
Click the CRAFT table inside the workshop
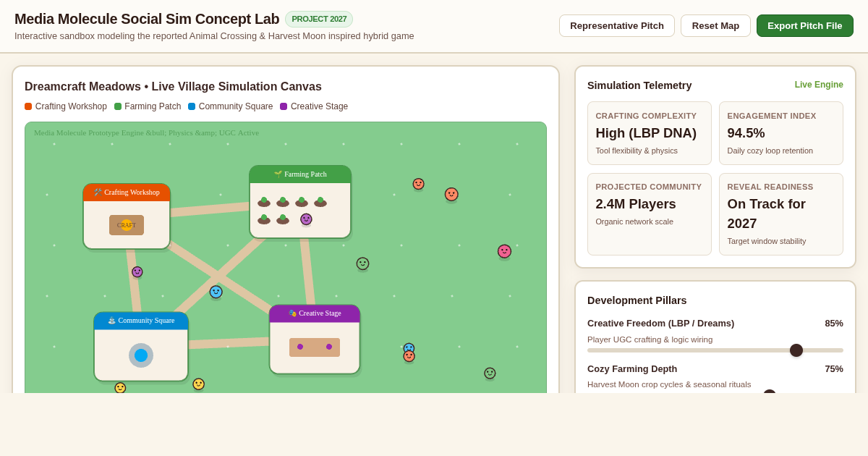coord(127,225)
